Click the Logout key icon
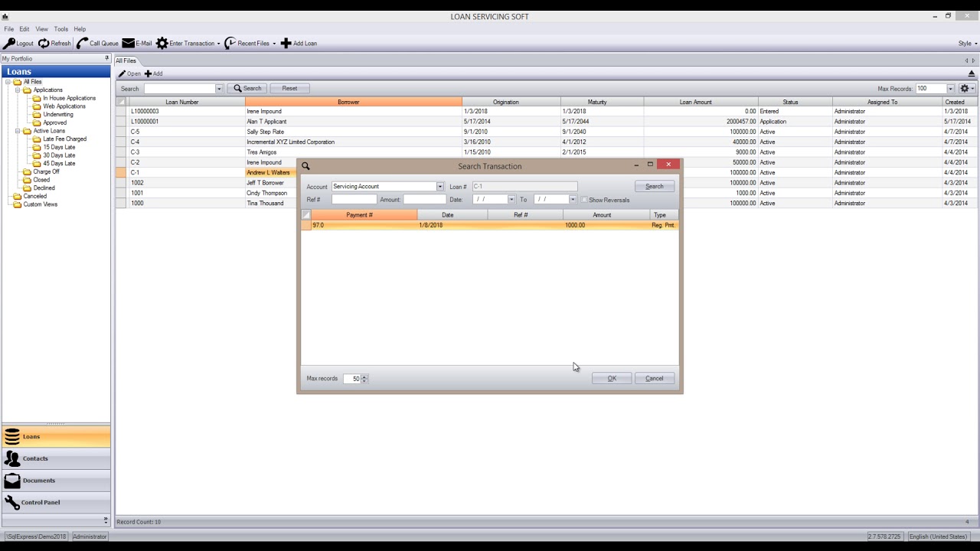Viewport: 980px width, 551px height. click(x=9, y=44)
